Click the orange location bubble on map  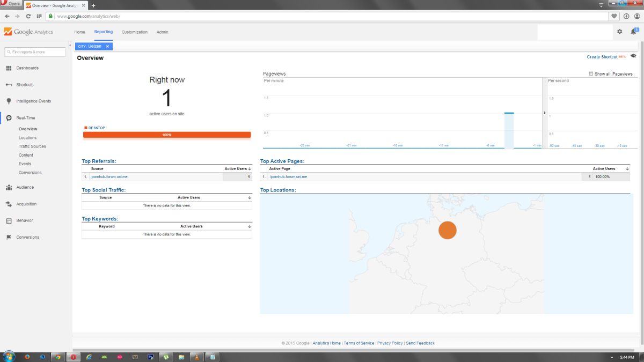[x=448, y=230]
